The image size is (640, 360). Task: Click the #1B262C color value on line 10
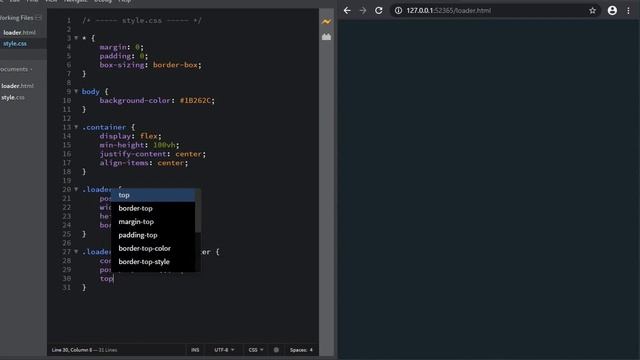(x=197, y=100)
